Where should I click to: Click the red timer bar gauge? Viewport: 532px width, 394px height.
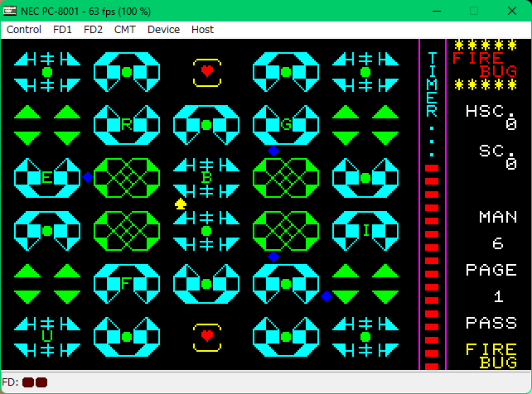click(432, 267)
